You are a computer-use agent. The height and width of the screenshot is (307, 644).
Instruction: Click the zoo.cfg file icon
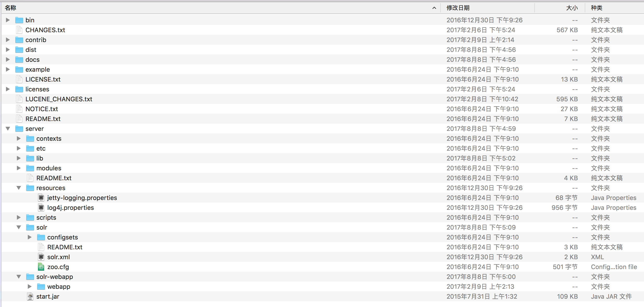[41, 267]
